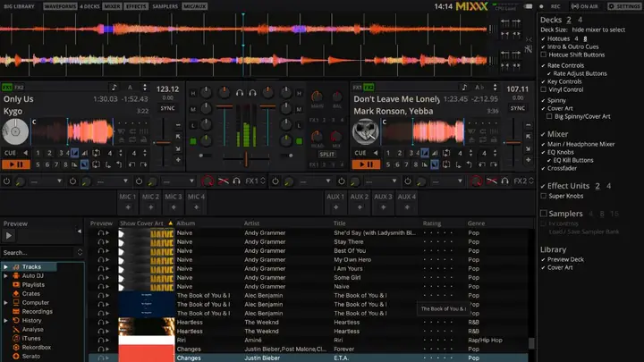
Task: Switch to BIG LIBRARY view
Action: [19, 6]
